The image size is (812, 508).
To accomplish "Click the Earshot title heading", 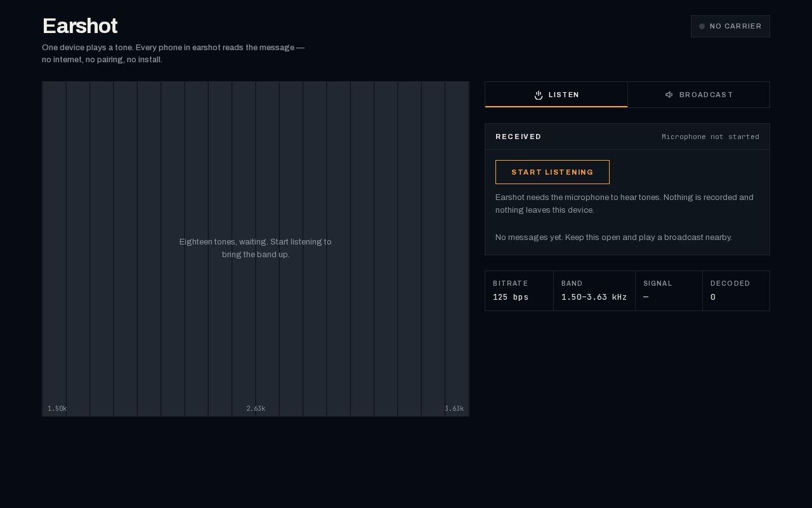I will pyautogui.click(x=80, y=26).
